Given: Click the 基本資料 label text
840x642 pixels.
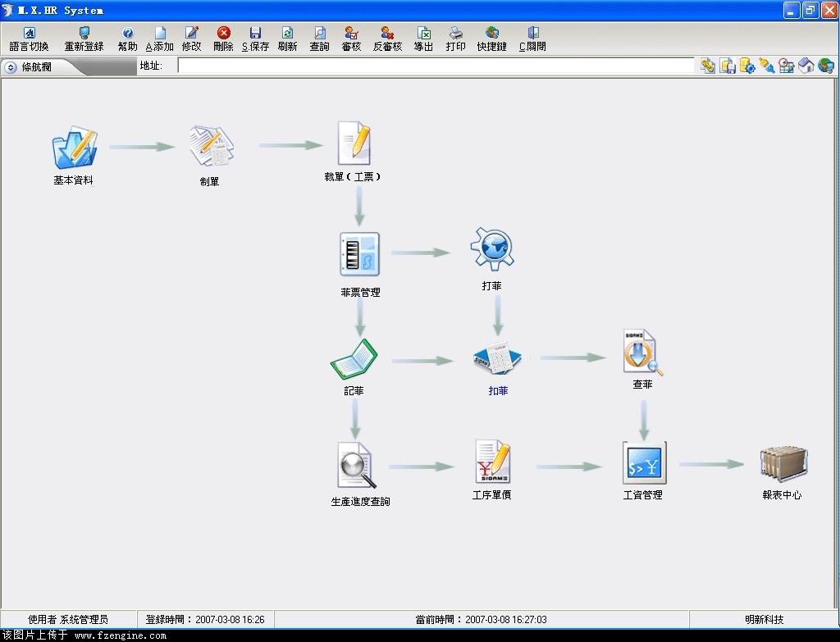Looking at the screenshot, I should 73,180.
